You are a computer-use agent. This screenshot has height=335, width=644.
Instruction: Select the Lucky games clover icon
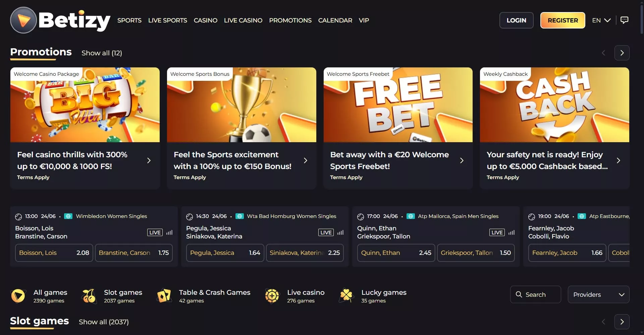tap(346, 296)
